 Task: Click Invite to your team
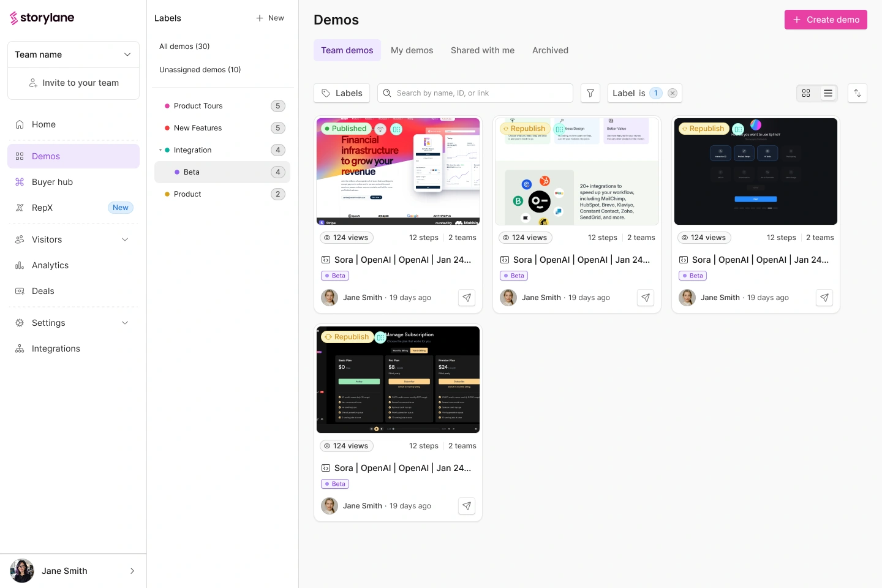(73, 83)
